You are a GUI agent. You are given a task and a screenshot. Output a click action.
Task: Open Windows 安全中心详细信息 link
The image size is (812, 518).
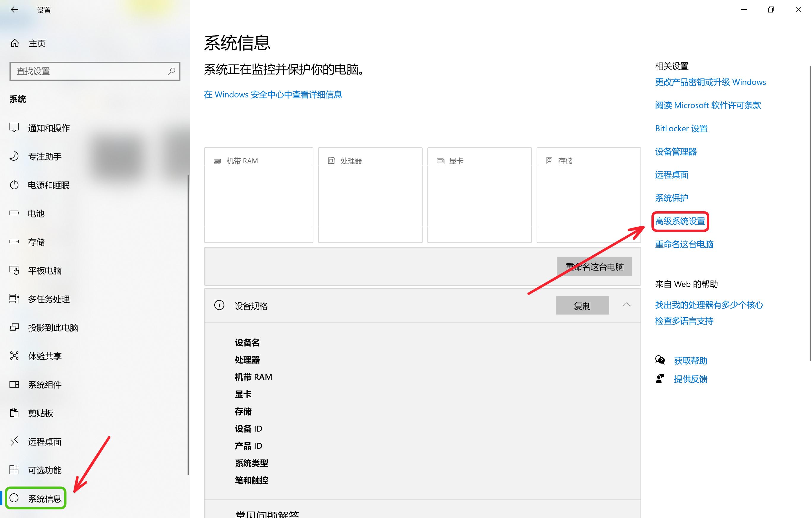click(x=272, y=95)
